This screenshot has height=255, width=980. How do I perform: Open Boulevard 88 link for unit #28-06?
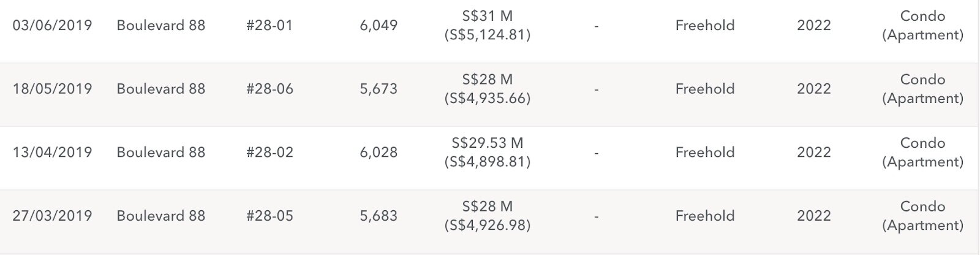point(161,89)
